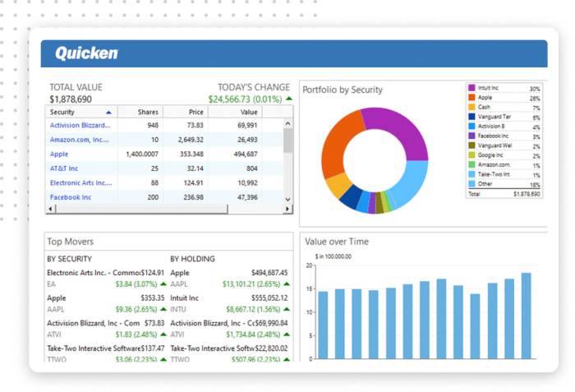Click the first bar in Value over Time
575x392 pixels.
pyautogui.click(x=323, y=325)
